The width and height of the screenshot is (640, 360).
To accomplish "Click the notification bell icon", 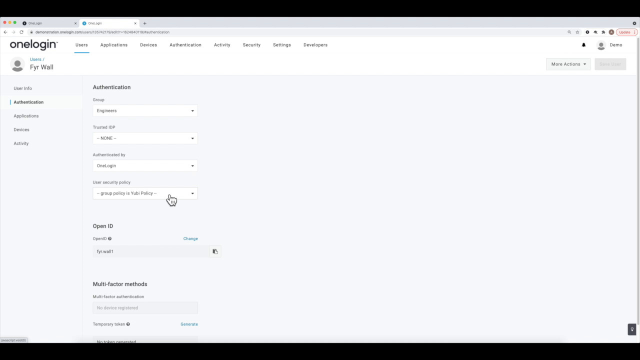I will click(x=584, y=45).
